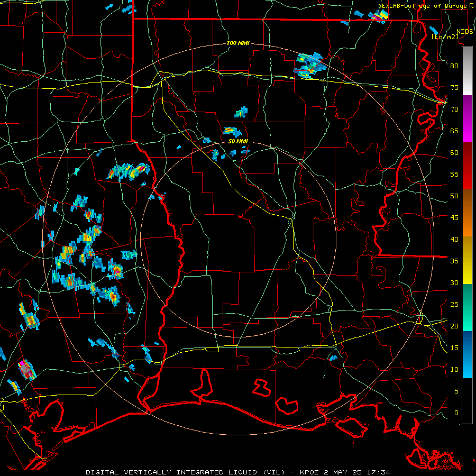Click the kg/m2 units label
Screen dimensions: 476x476
(445, 37)
